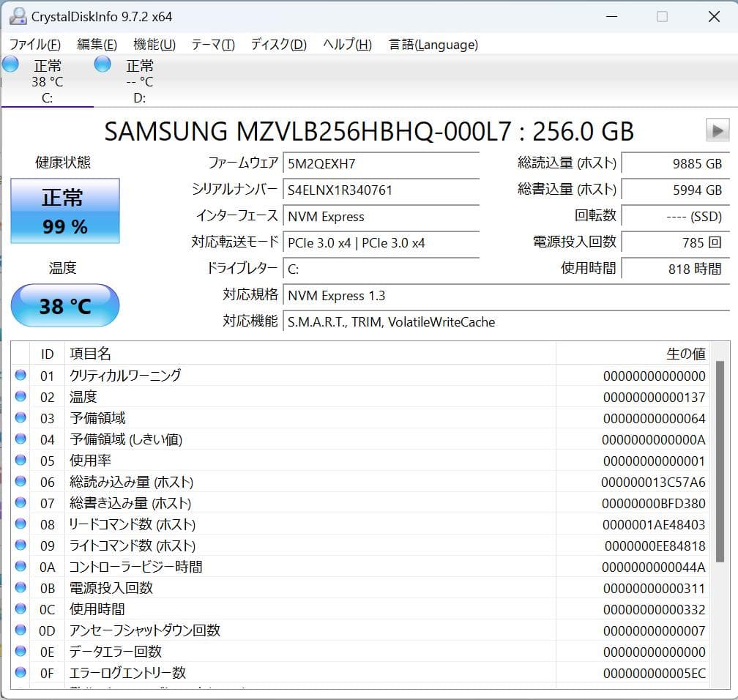This screenshot has width=738, height=700.
Task: Switch to the D: drive tab
Action: coord(139,81)
